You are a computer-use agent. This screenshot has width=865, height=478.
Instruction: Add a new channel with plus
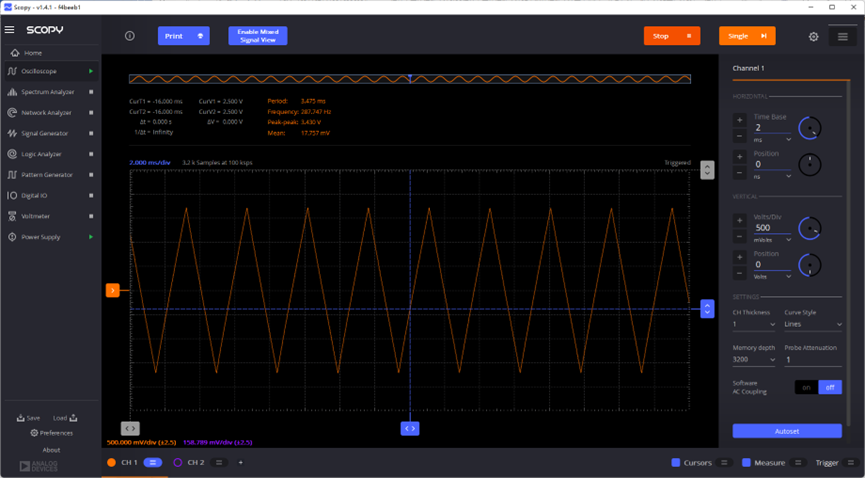241,463
